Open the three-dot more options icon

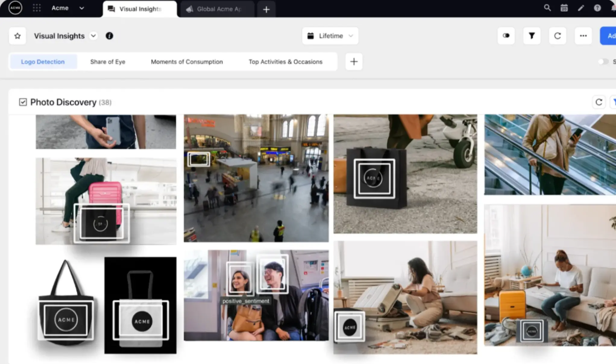583,36
